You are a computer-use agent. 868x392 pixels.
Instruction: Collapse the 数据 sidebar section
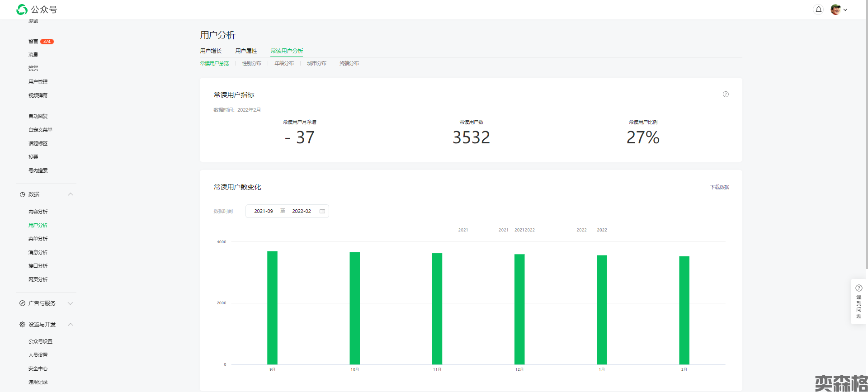71,194
